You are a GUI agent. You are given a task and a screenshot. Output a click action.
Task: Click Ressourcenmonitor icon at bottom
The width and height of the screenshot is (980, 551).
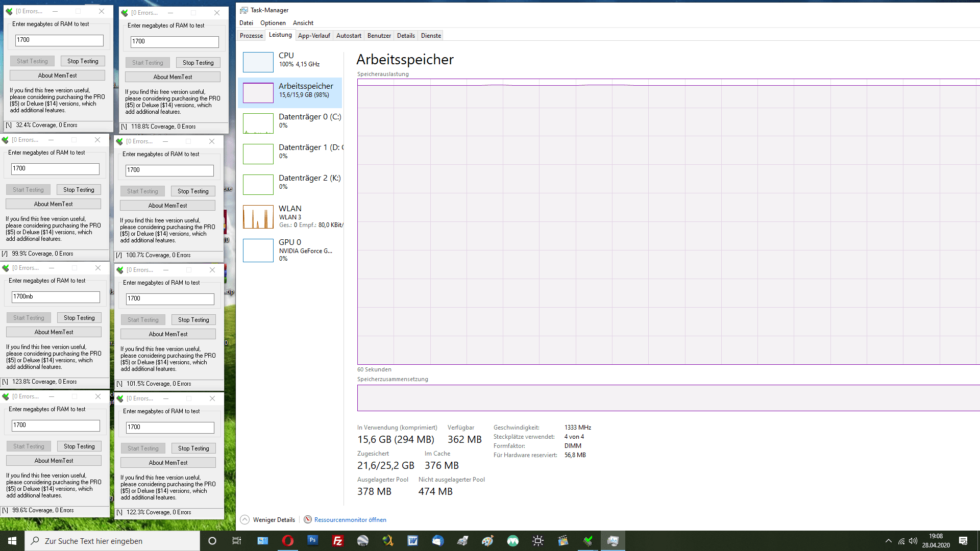click(x=308, y=519)
